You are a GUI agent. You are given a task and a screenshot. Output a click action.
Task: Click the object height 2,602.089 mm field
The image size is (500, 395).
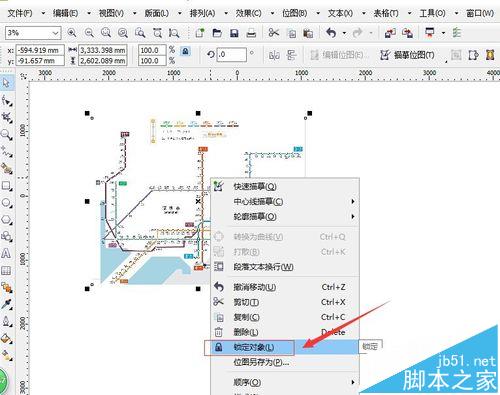[x=103, y=61]
